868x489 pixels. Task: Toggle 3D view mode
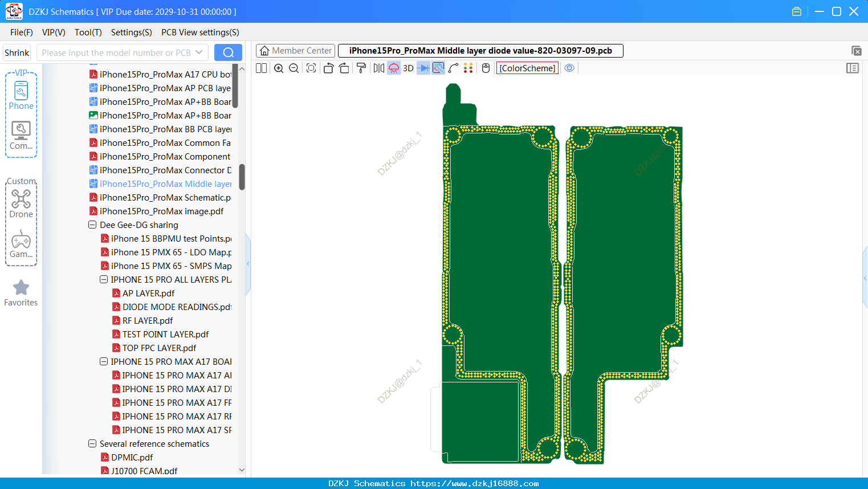(408, 68)
